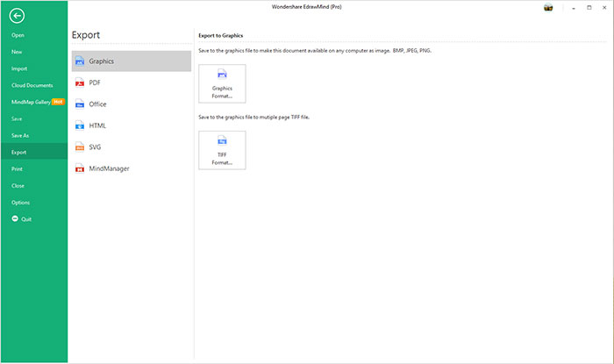Viewport: 614px width, 364px height.
Task: Open the Open menu item
Action: [18, 35]
